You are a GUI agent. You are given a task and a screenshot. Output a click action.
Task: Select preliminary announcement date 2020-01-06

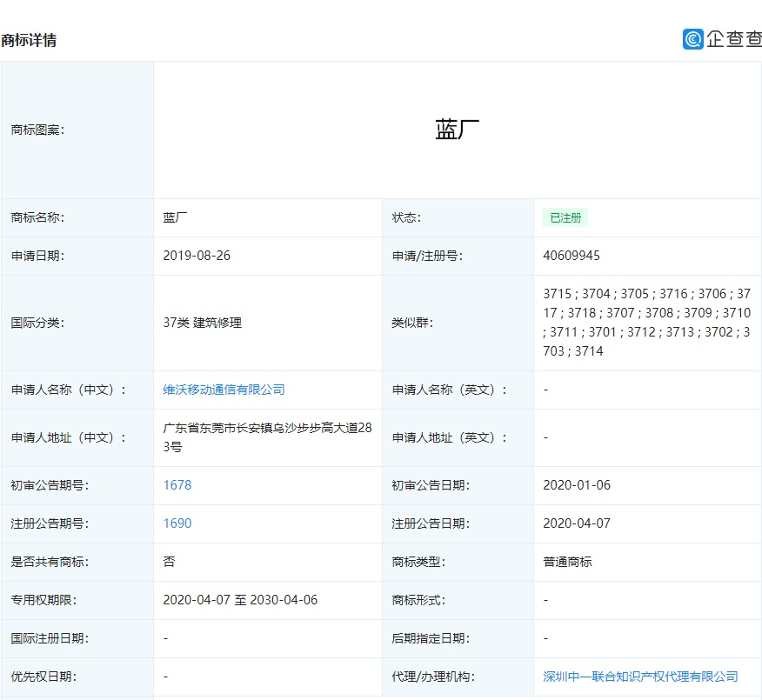[x=577, y=485]
